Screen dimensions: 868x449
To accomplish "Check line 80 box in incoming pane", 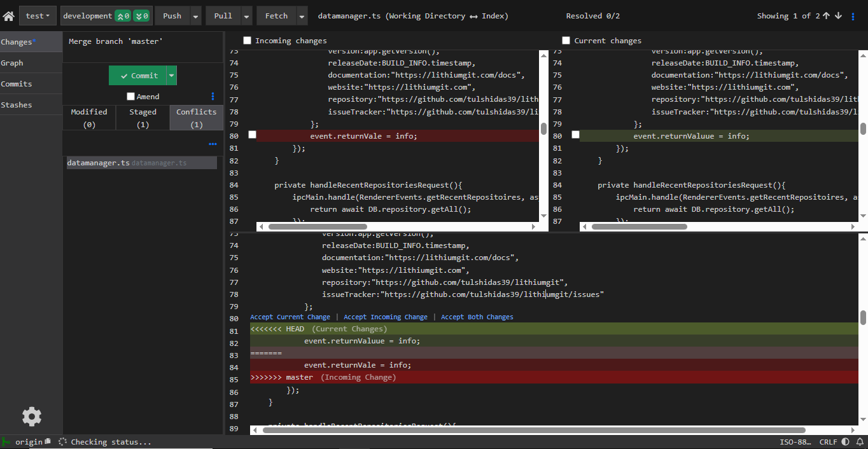I will tap(252, 135).
